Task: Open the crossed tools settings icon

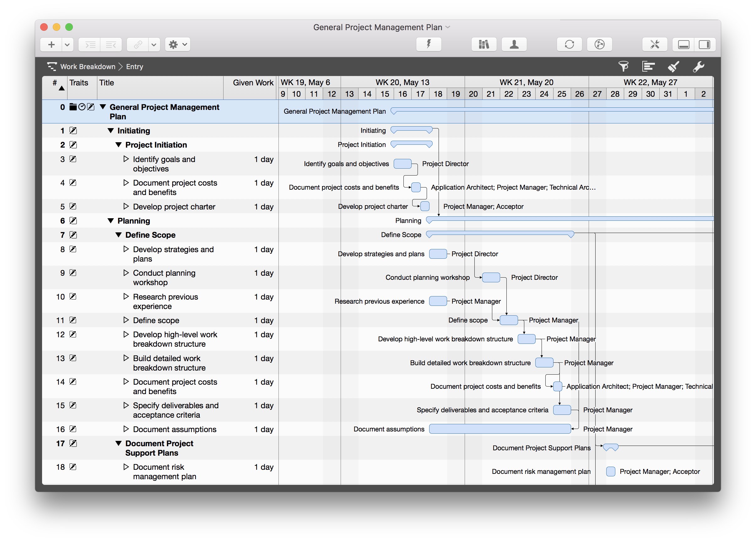Action: pos(654,44)
